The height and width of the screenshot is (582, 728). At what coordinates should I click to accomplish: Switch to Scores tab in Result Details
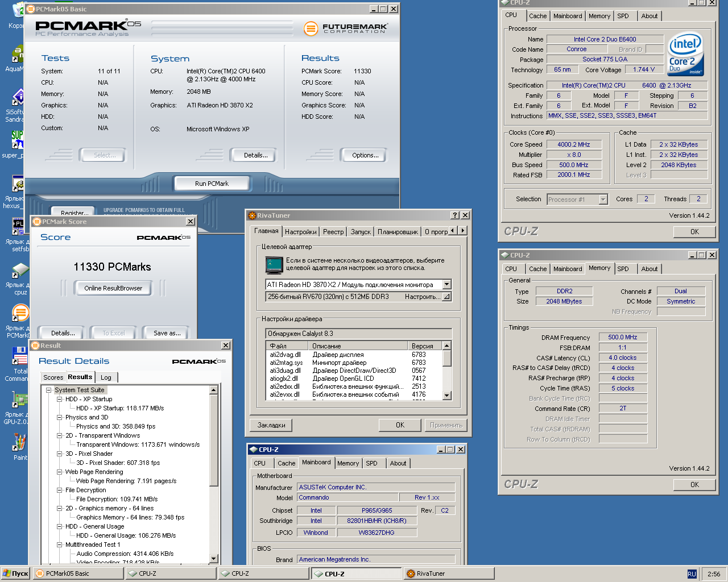[53, 377]
